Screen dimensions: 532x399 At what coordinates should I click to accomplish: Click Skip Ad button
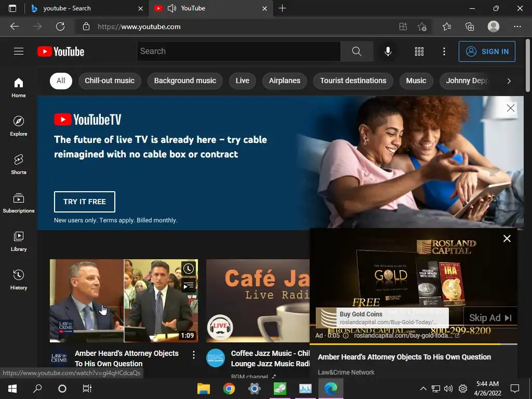click(490, 317)
